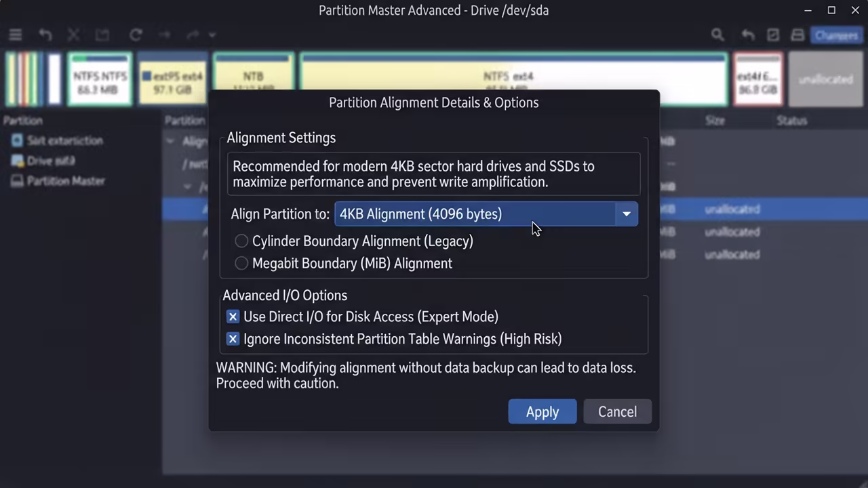This screenshot has height=488, width=868.
Task: Click the recommendation text about 4KB sector drives
Action: pos(414,174)
